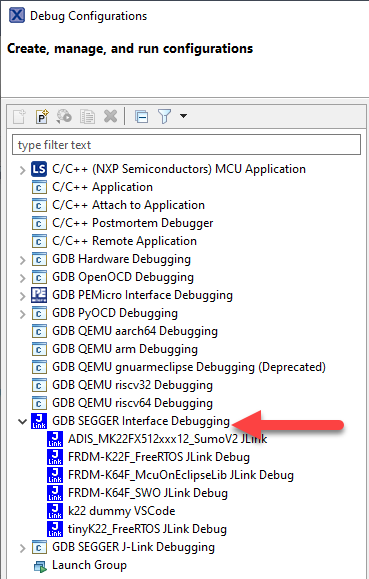
Task: Click the Export launch configuration icon
Action: tap(64, 117)
